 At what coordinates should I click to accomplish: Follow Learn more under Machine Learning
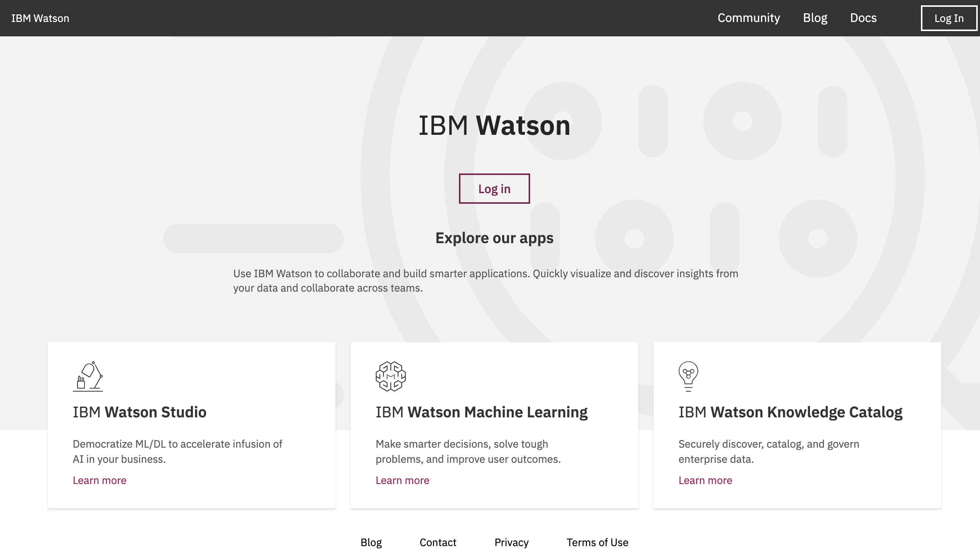(x=402, y=480)
